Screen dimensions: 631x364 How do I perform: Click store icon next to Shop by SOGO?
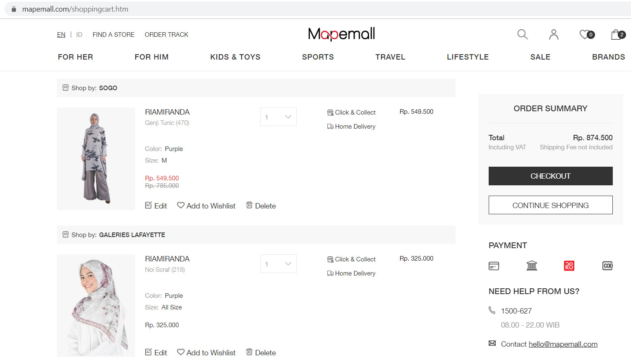[65, 88]
